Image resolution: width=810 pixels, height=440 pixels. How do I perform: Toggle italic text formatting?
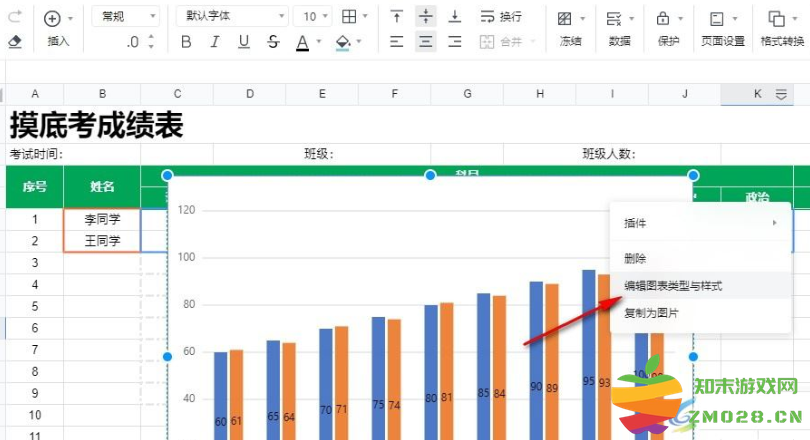[x=215, y=42]
